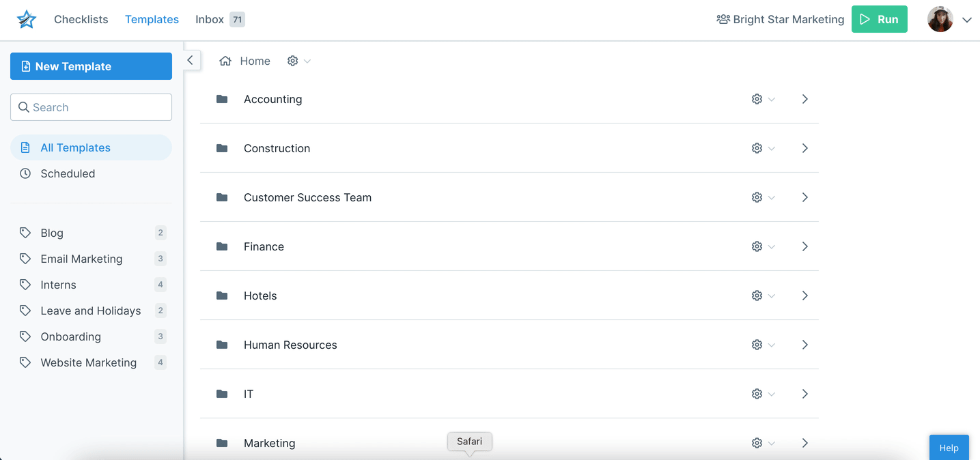Click the Human Resources folder icon
The width and height of the screenshot is (980, 460).
click(222, 345)
